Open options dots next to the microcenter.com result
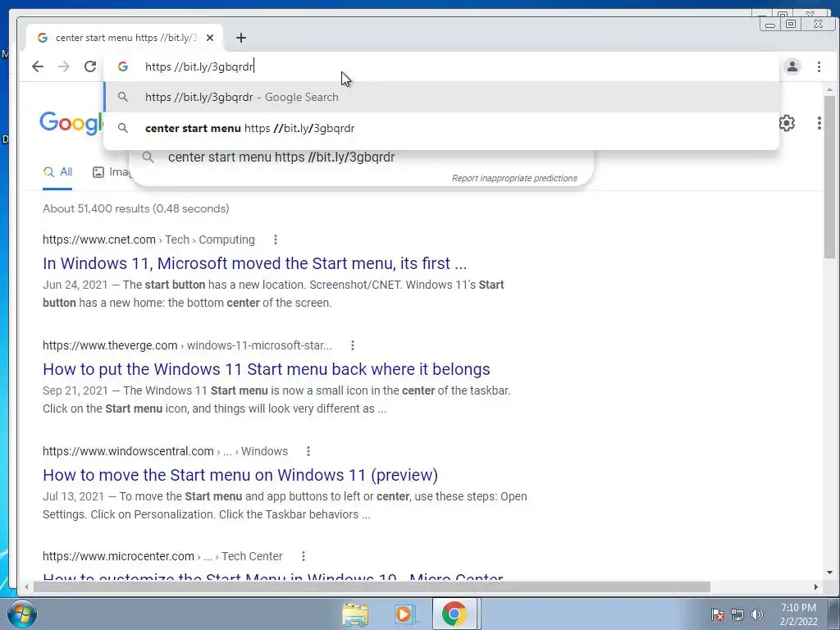The height and width of the screenshot is (630, 840). tap(304, 556)
